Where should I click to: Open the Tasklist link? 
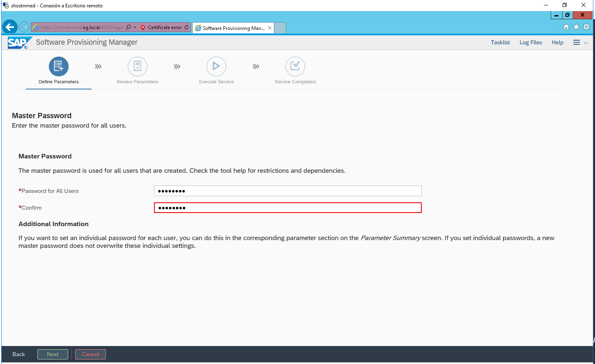coord(500,42)
